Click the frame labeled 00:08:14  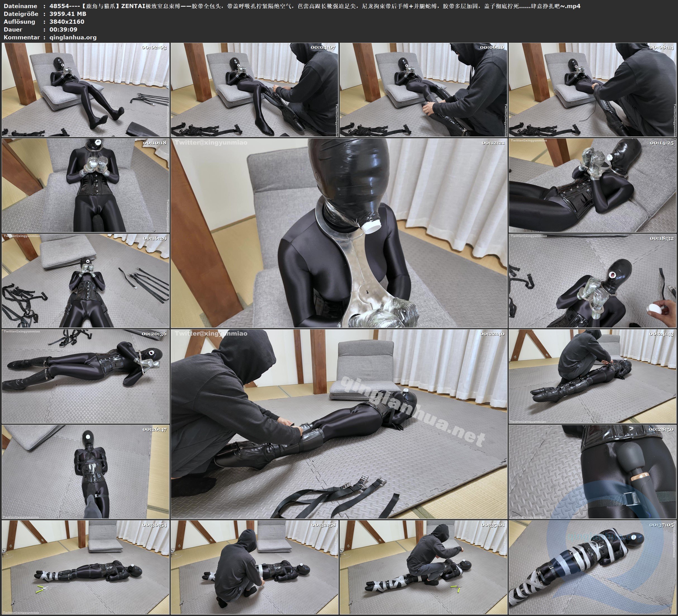[593, 90]
